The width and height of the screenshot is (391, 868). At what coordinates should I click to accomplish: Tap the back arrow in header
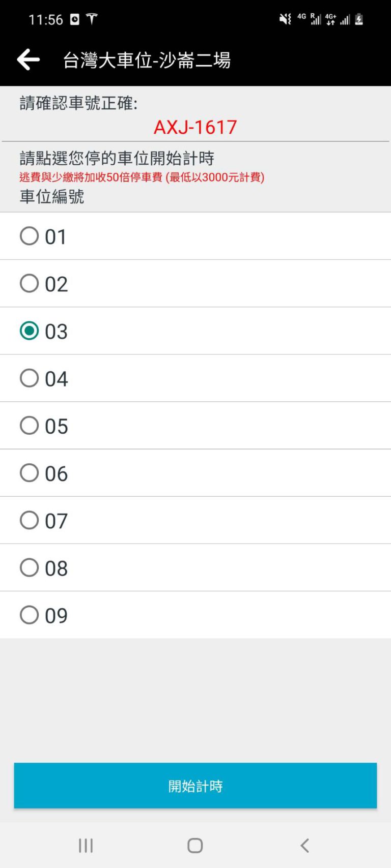click(28, 59)
